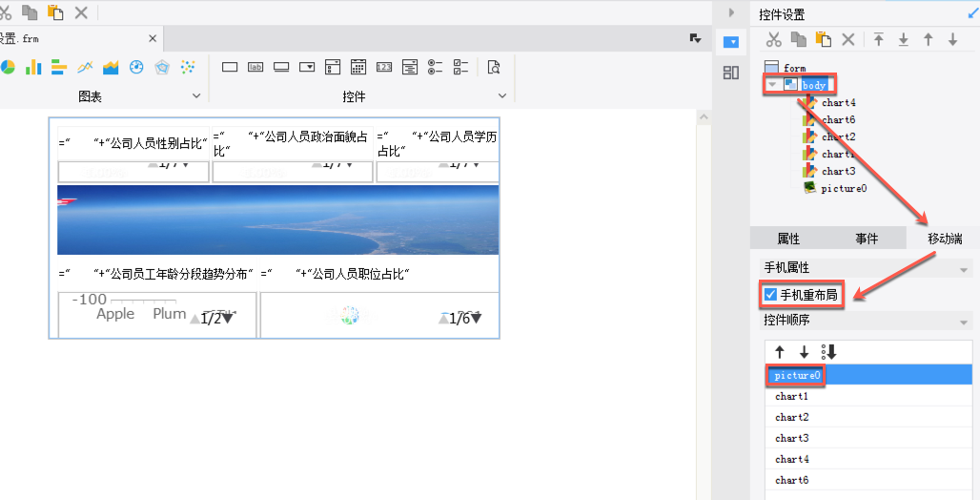Insert a bar chart from toolbar

33,67
